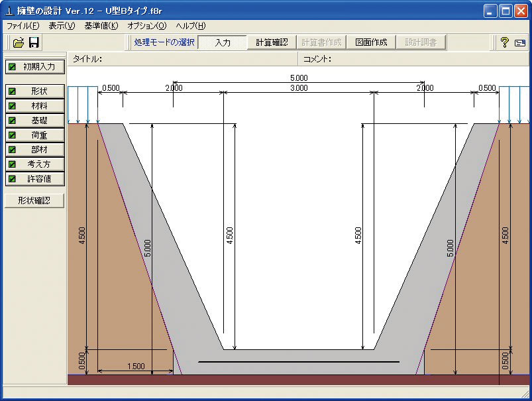Switch processing mode to 図面作成
This screenshot has height=401, width=532.
click(x=371, y=42)
